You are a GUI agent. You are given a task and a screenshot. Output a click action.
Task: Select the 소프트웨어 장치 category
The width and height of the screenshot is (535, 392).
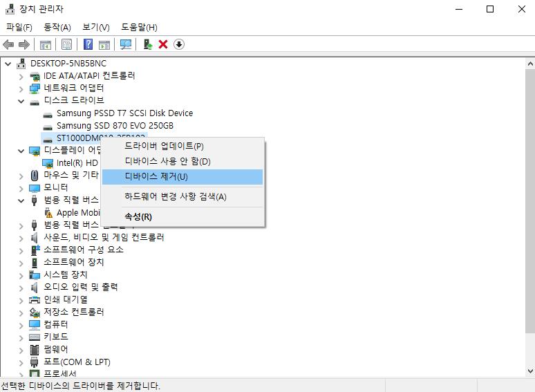(x=74, y=262)
